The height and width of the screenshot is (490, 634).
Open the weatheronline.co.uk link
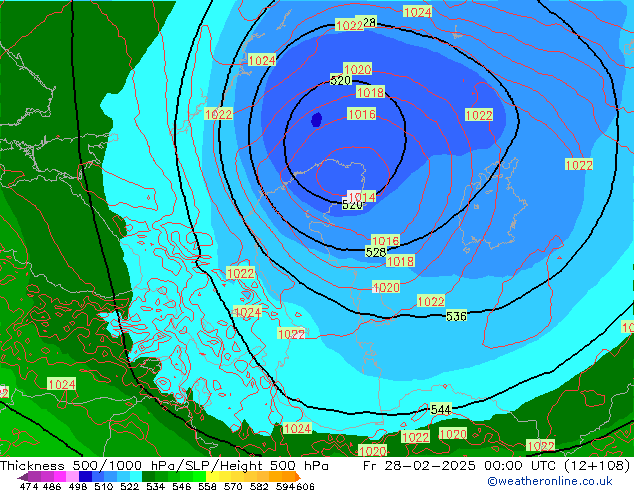550,481
